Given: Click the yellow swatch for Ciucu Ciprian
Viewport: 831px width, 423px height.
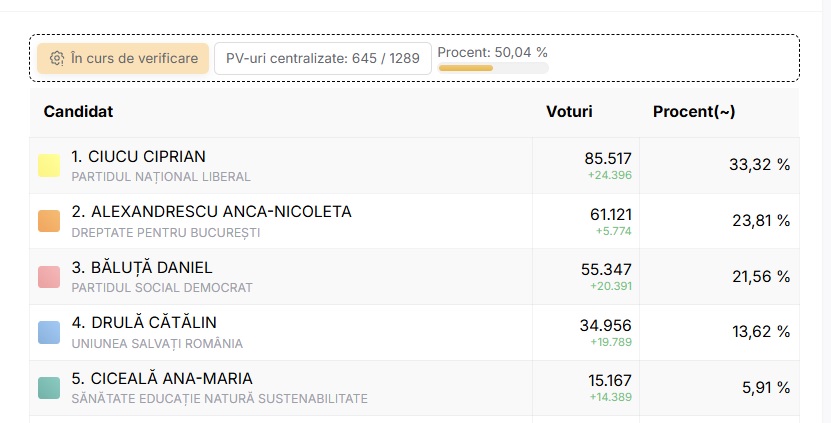Looking at the screenshot, I should coord(49,165).
